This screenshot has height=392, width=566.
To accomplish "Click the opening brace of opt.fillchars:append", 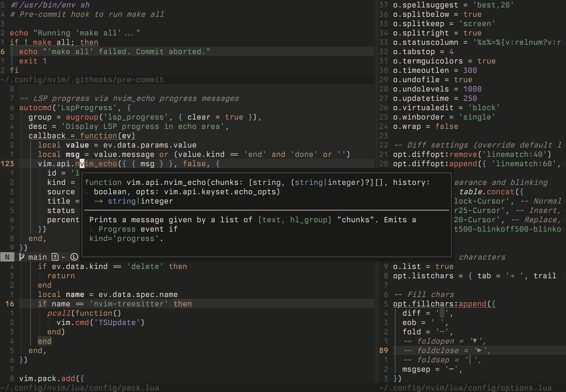I will pos(493,304).
